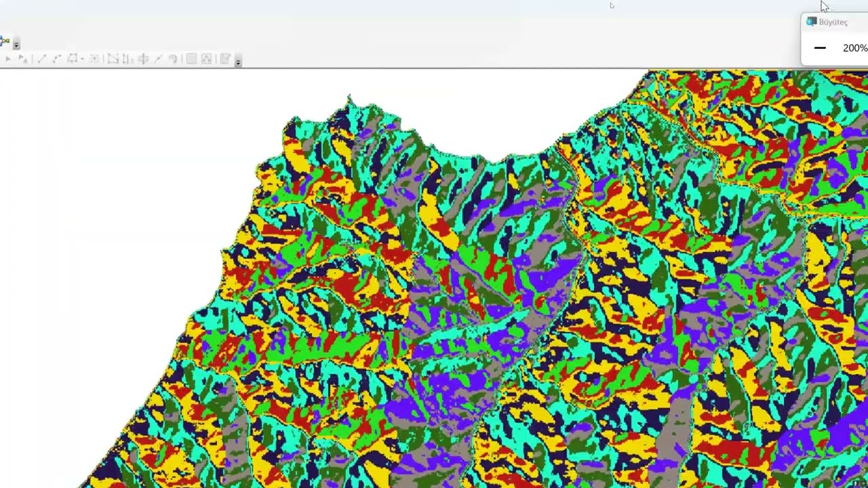
Task: Open the Attributes window button
Action: coord(191,59)
